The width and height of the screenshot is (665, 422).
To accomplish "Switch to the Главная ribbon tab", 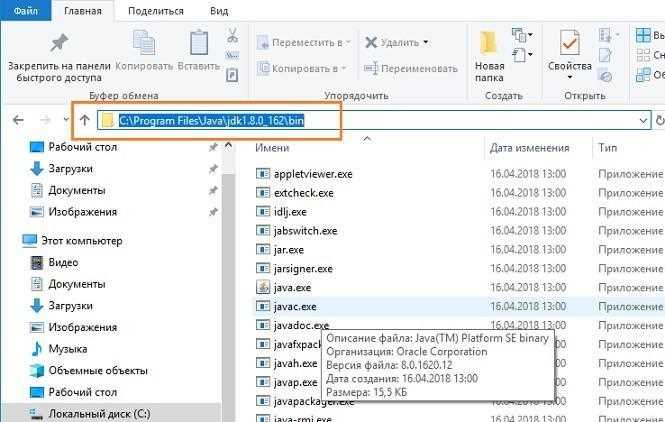I will click(x=83, y=11).
